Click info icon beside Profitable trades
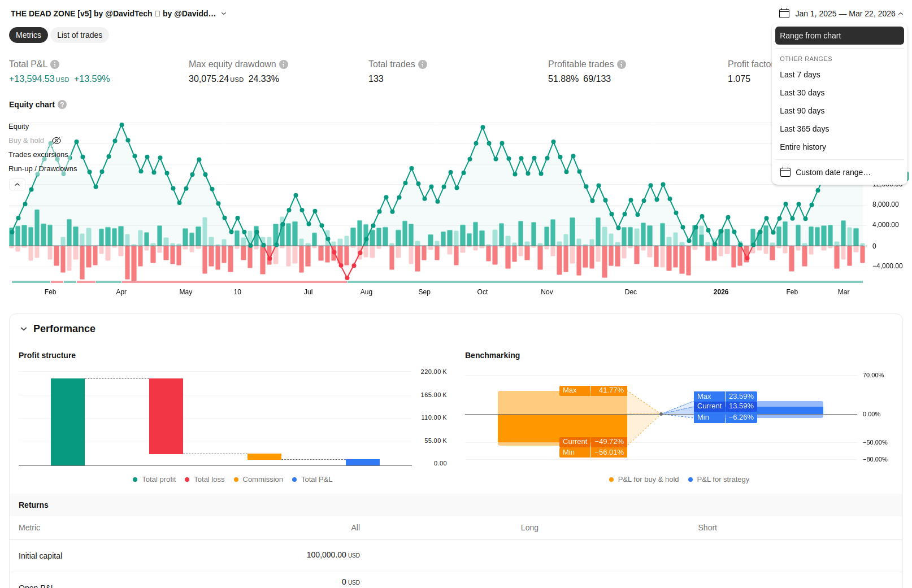The image size is (912, 588). coord(622,64)
